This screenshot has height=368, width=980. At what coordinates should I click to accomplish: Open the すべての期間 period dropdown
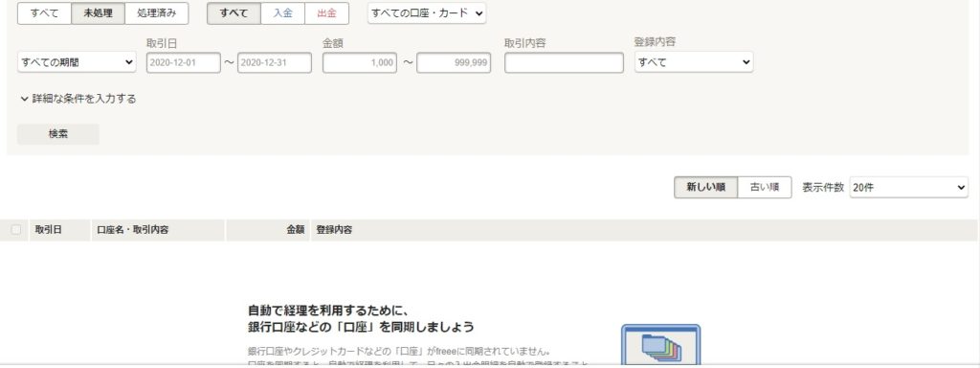(77, 62)
